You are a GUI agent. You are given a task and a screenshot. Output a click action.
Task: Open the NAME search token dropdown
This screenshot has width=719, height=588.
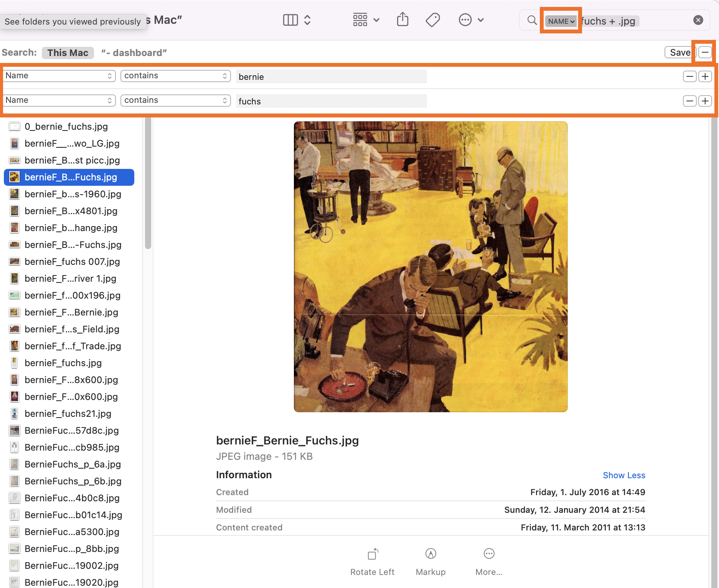tap(561, 21)
